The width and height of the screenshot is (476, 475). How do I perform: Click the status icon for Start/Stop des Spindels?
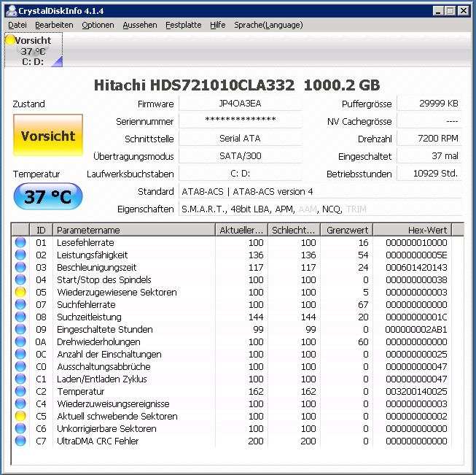coord(20,279)
